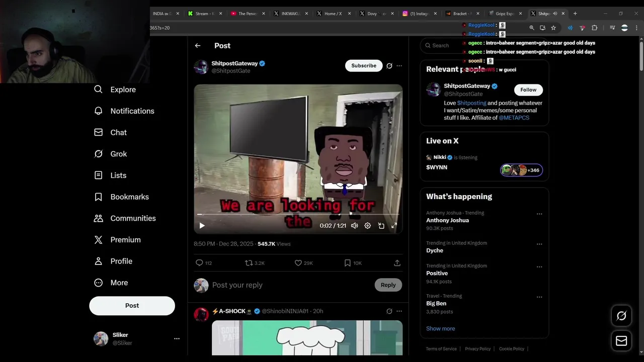The image size is (644, 362).
Task: Open a new browser tab
Action: tap(575, 14)
